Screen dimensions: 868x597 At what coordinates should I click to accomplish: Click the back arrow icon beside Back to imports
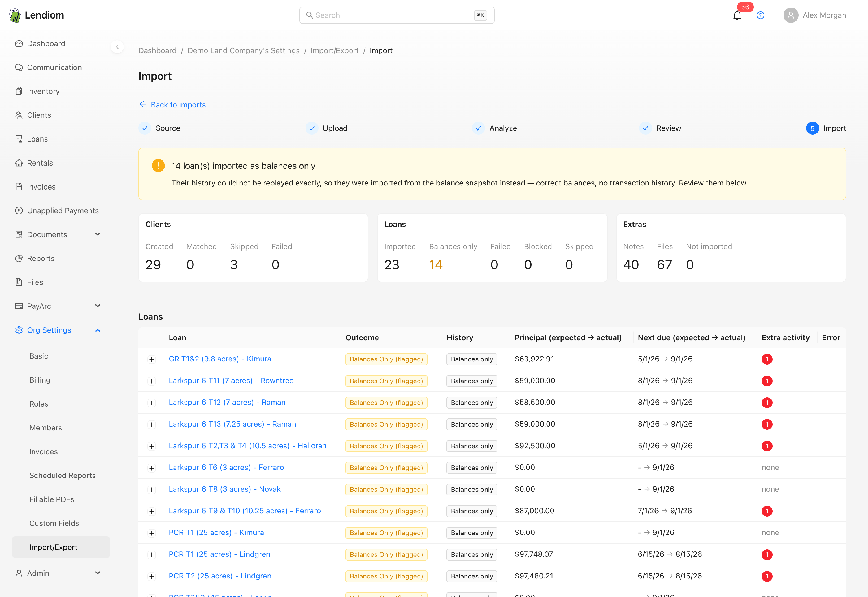click(142, 104)
